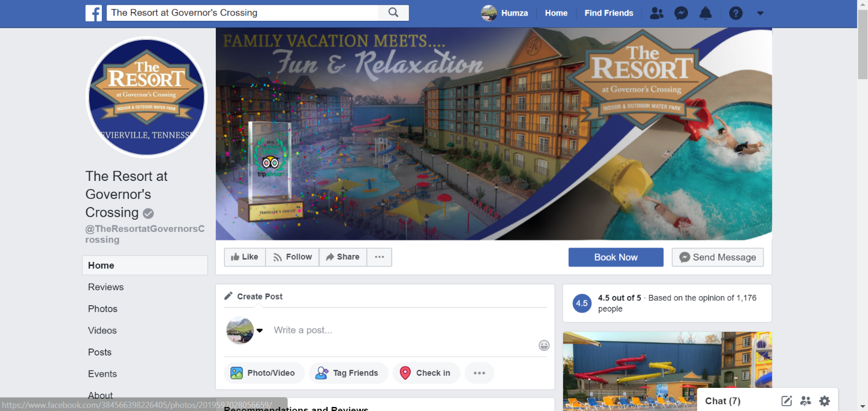Open more post options ellipsis
Image resolution: width=868 pixels, height=411 pixels.
coord(479,373)
